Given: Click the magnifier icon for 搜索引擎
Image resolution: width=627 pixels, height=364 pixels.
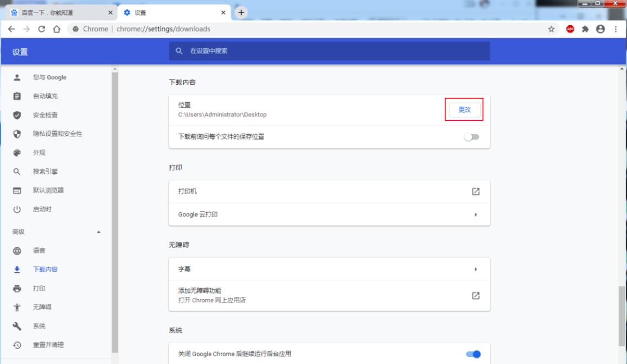Looking at the screenshot, I should [x=17, y=172].
